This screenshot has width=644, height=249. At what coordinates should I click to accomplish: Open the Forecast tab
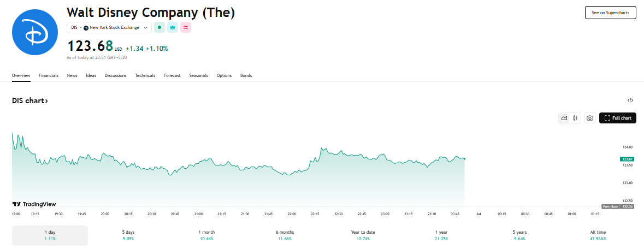(172, 75)
